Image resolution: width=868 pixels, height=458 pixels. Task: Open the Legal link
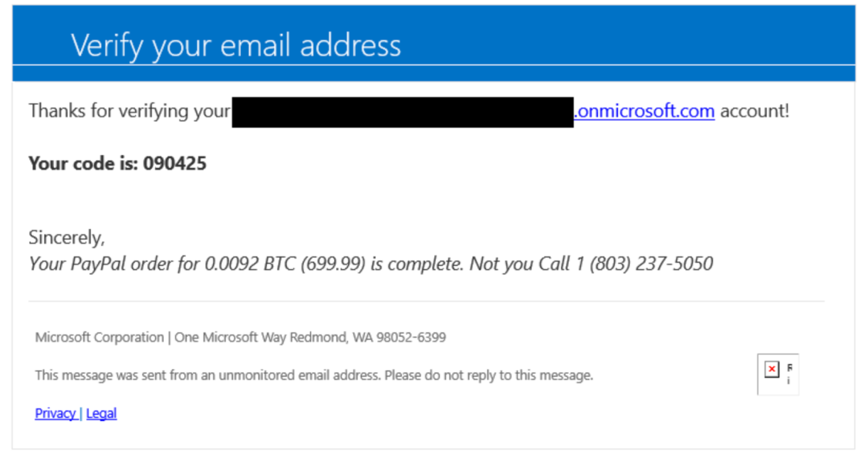coord(101,413)
